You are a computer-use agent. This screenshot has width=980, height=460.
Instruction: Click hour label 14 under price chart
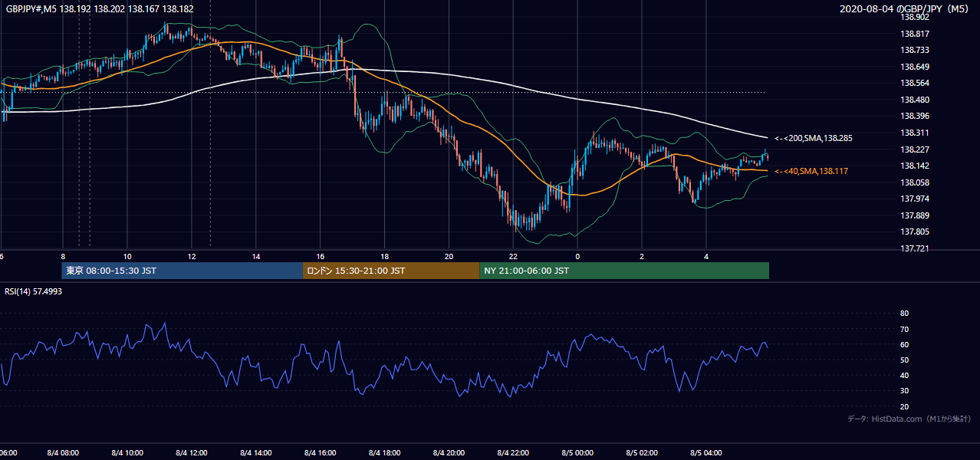point(256,256)
